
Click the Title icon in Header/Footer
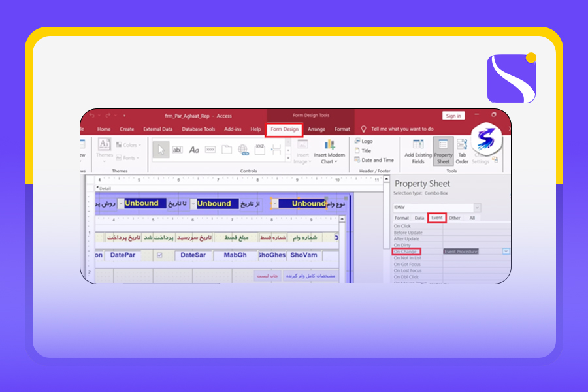tap(357, 150)
